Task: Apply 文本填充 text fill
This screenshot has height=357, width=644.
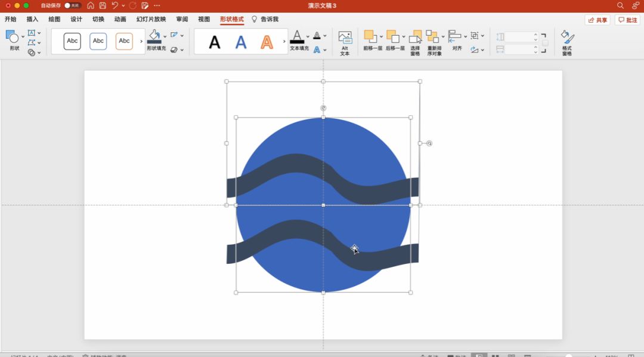Action: pos(297,36)
